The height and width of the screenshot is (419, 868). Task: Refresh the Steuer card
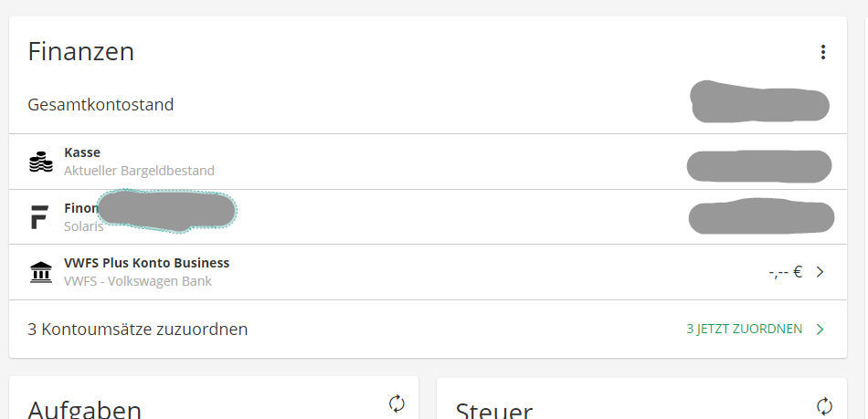[x=824, y=405]
